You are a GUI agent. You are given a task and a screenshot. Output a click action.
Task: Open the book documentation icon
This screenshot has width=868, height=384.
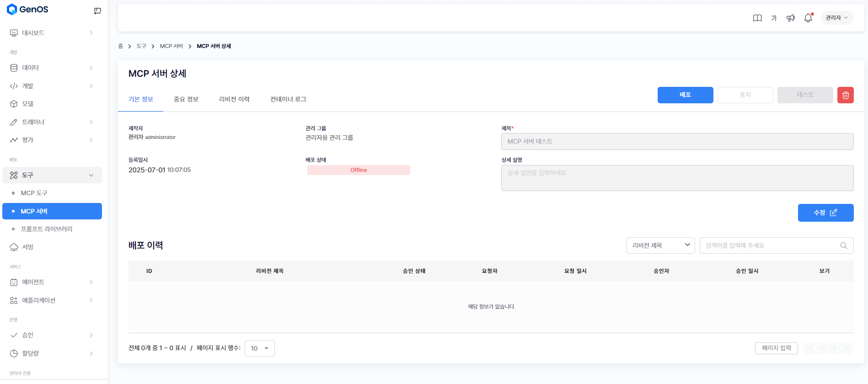coord(757,18)
